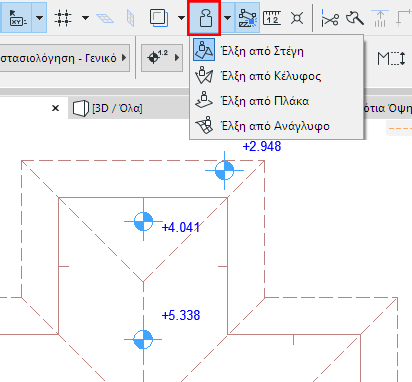
Task: Click the mesh gravity icon in menu
Action: click(204, 125)
